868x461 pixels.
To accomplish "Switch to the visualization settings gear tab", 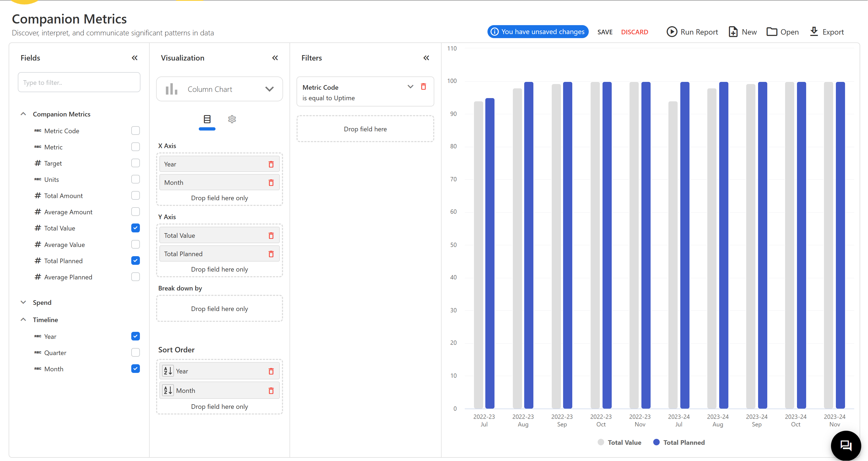I will point(232,119).
